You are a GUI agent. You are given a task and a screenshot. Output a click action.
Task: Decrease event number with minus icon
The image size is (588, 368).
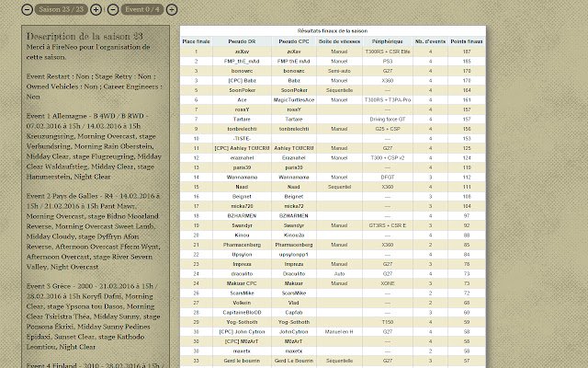(113, 9)
